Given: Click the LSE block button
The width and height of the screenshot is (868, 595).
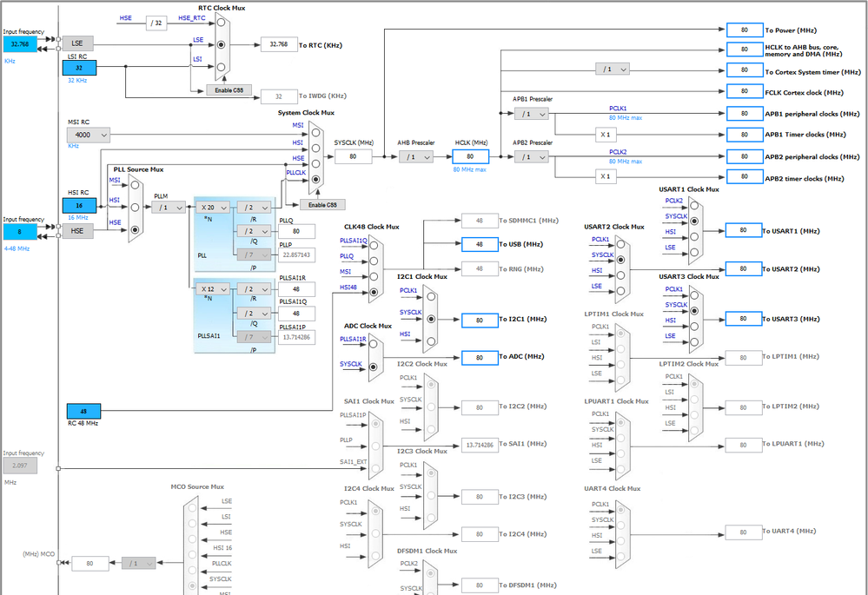Looking at the screenshot, I should tap(77, 43).
